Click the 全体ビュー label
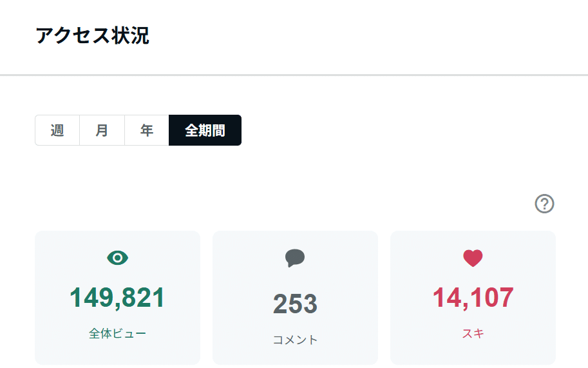Image resolution: width=588 pixels, height=368 pixels. (x=117, y=334)
